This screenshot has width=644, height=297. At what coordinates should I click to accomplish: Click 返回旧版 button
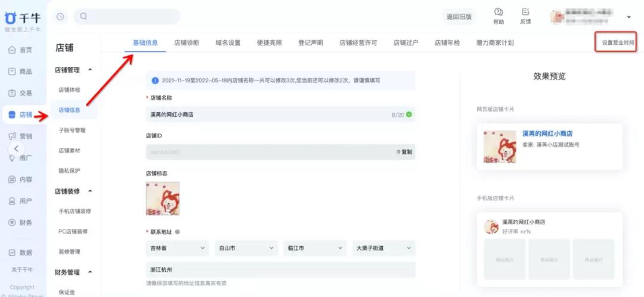pyautogui.click(x=459, y=17)
